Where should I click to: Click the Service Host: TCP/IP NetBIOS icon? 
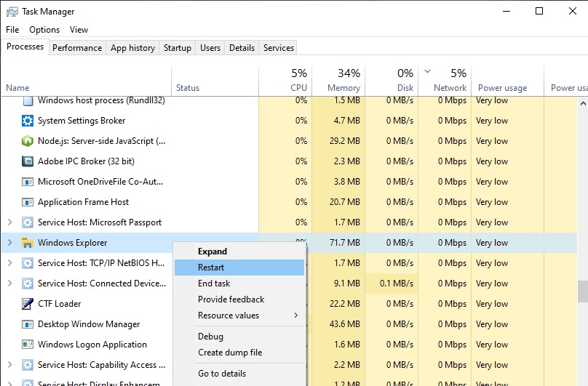coord(28,263)
